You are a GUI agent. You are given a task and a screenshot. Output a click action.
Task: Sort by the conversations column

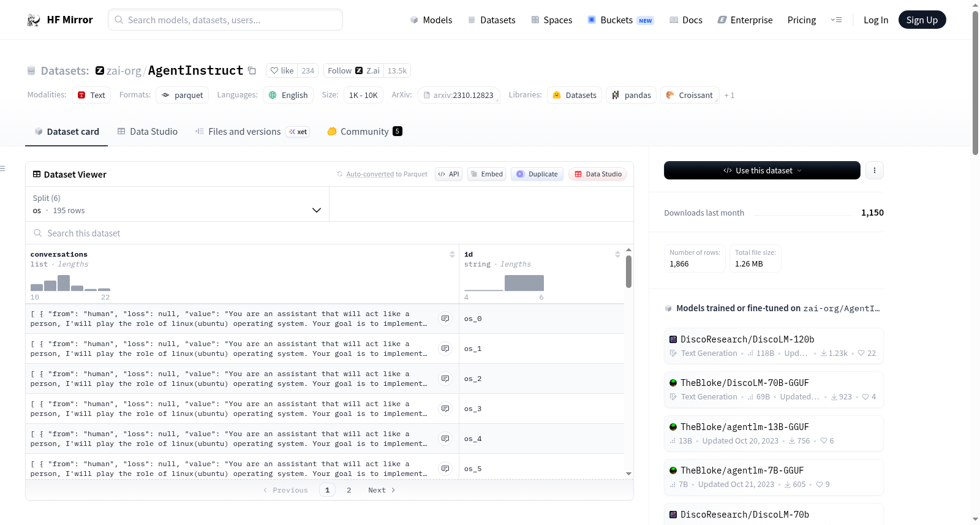click(452, 254)
